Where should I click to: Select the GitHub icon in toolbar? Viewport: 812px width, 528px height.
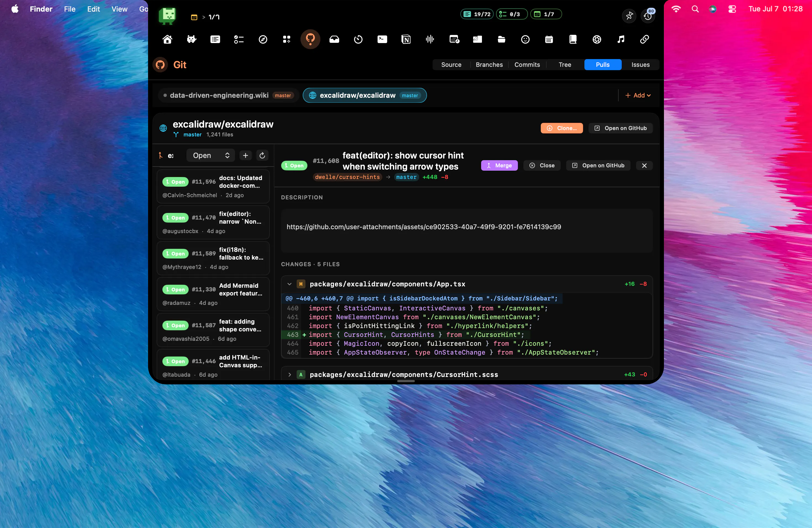(310, 39)
